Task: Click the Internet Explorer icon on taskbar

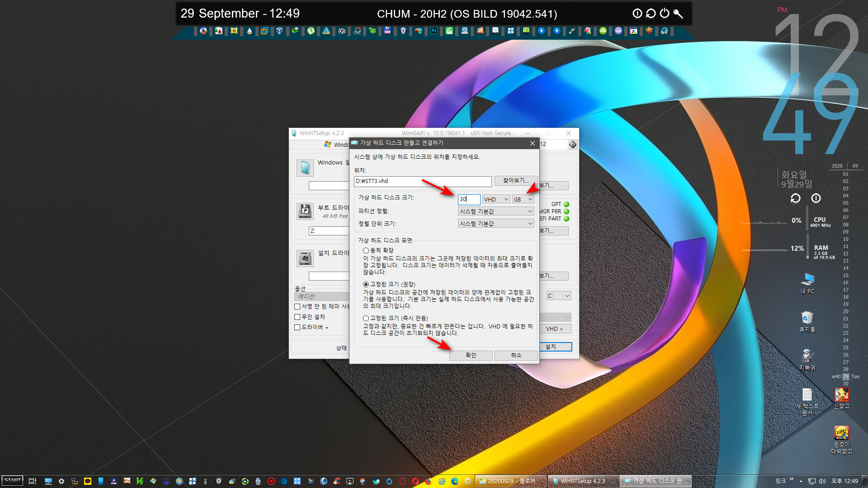Action: [x=442, y=481]
